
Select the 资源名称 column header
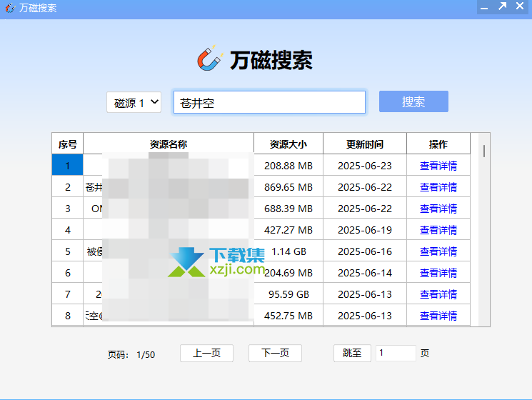point(169,144)
